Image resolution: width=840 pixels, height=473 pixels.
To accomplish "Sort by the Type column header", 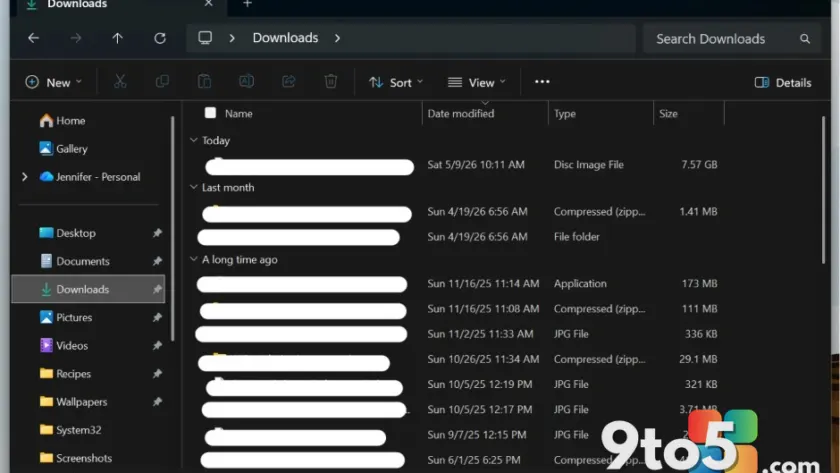I will (565, 114).
